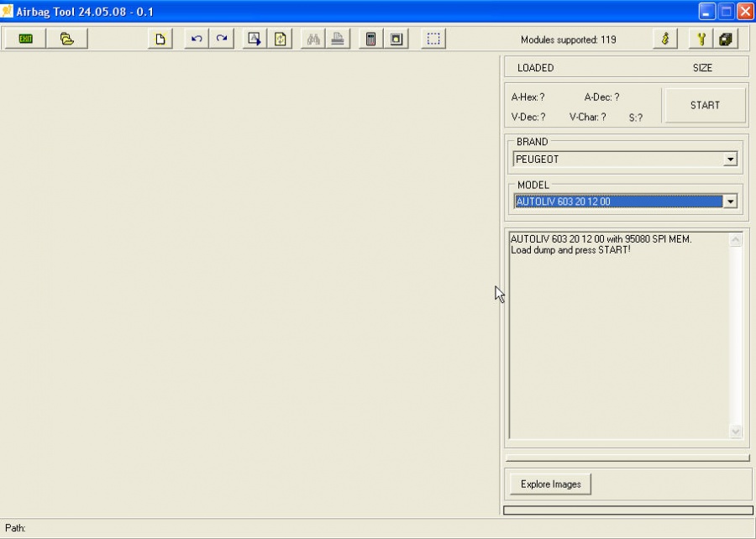Activate the dotted rectangle selection tool
The height and width of the screenshot is (539, 756).
(x=433, y=39)
